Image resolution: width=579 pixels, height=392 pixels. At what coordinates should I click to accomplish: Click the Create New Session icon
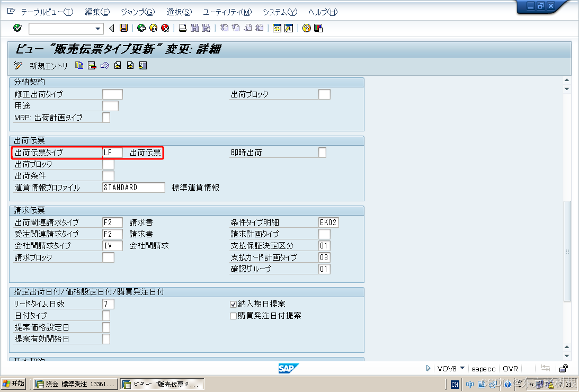277,28
